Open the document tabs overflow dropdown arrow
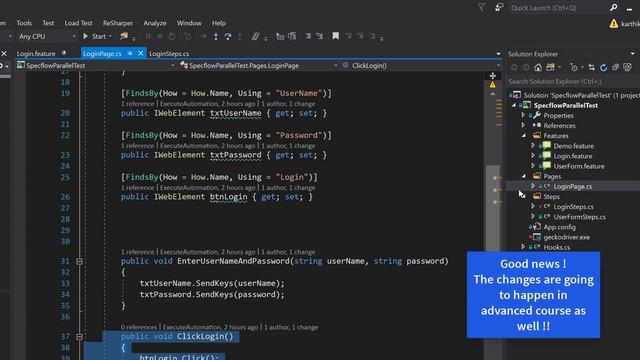Screen dimensions: 640x360 [498, 54]
